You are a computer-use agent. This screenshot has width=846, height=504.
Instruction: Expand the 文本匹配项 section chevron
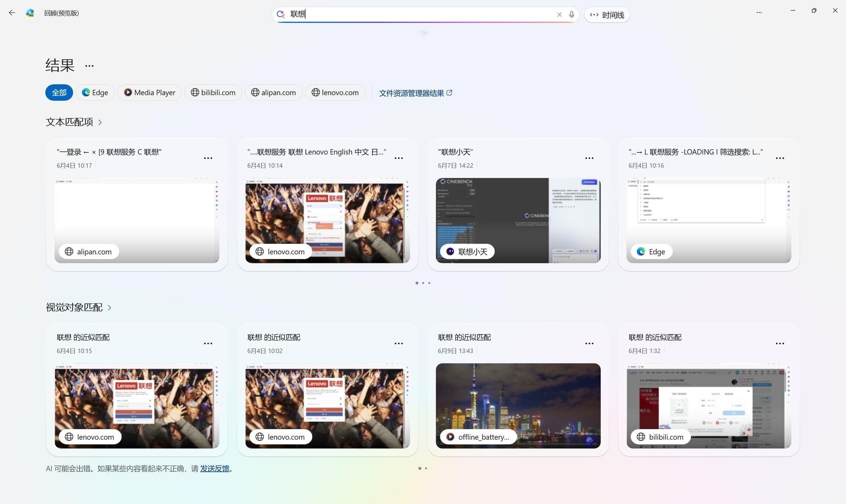[100, 123]
